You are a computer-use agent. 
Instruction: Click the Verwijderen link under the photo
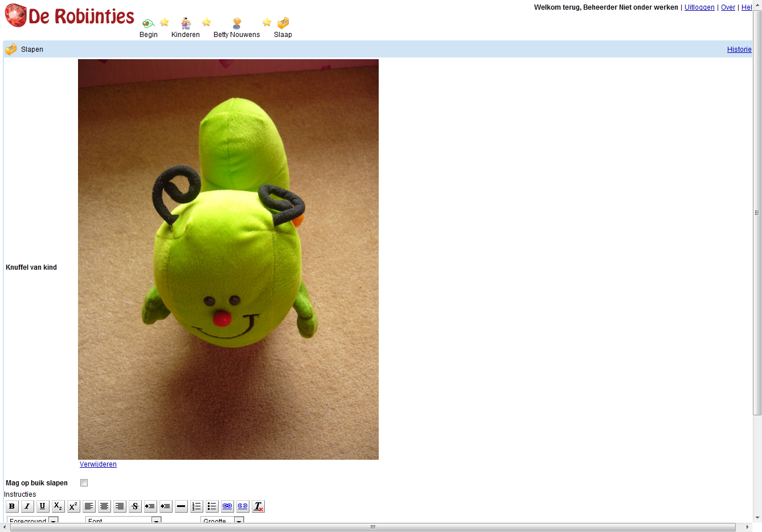[98, 464]
